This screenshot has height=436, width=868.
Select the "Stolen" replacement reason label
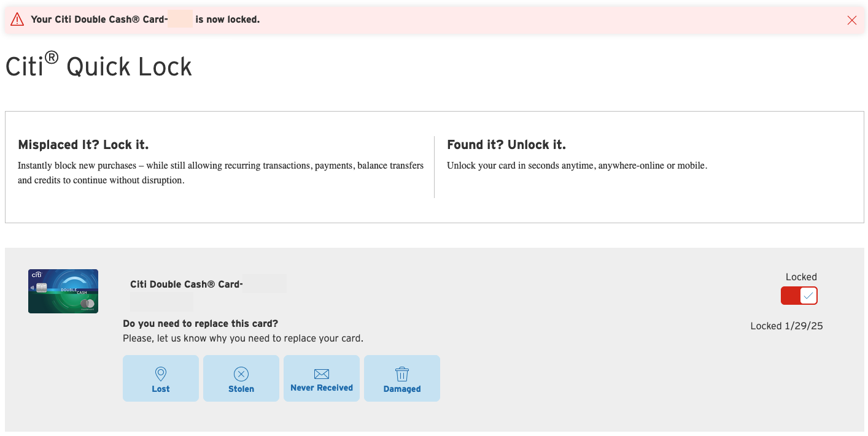click(241, 389)
